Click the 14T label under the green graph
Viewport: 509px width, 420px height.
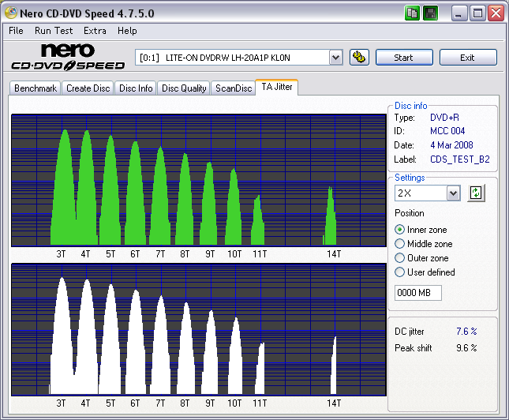coord(334,253)
